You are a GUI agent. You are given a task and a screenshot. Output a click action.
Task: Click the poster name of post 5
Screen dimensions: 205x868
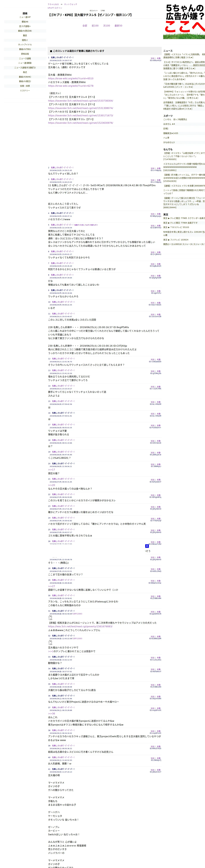(62, 225)
